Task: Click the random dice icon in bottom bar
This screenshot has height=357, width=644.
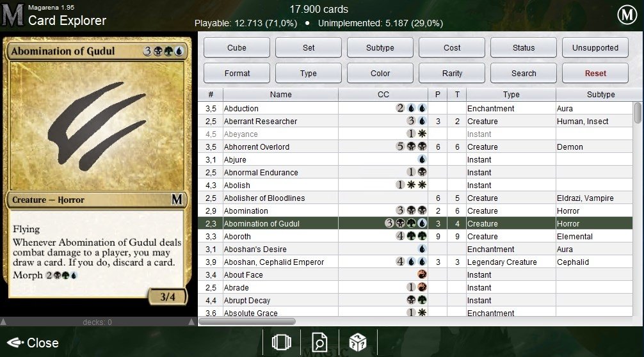Action: (357, 342)
